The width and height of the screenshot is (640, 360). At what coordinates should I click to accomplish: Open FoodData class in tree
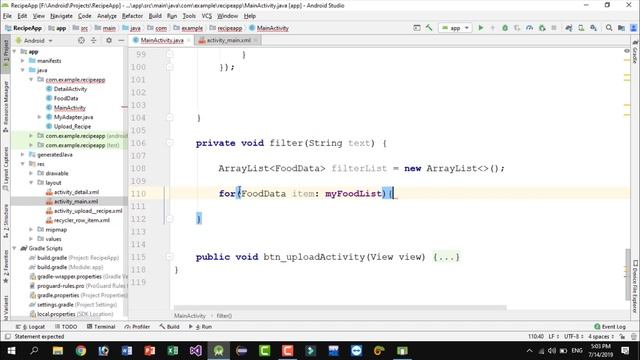click(66, 98)
